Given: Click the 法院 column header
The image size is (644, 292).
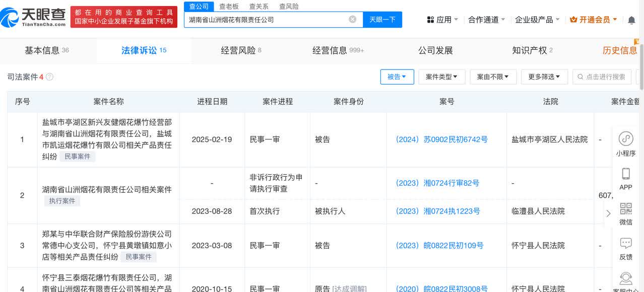Looking at the screenshot, I should [x=550, y=102].
